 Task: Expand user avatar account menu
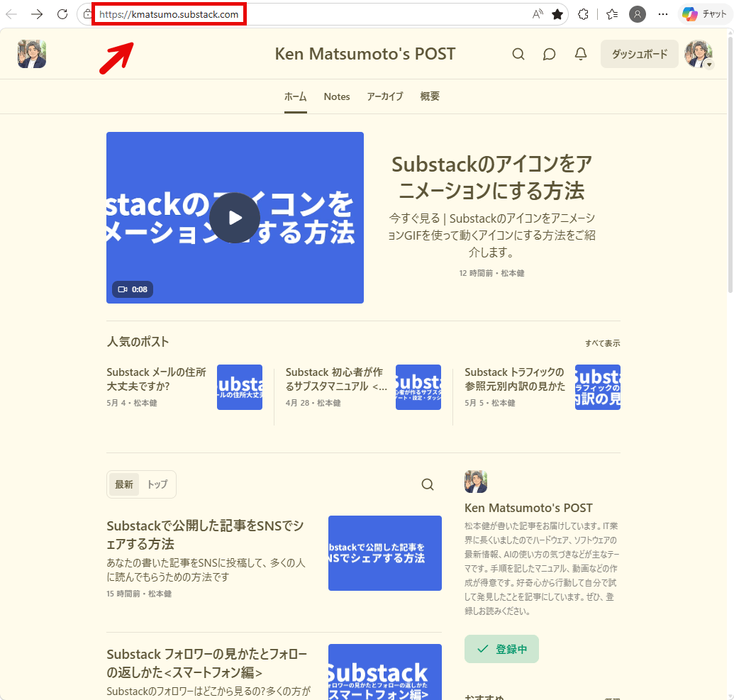click(x=699, y=55)
